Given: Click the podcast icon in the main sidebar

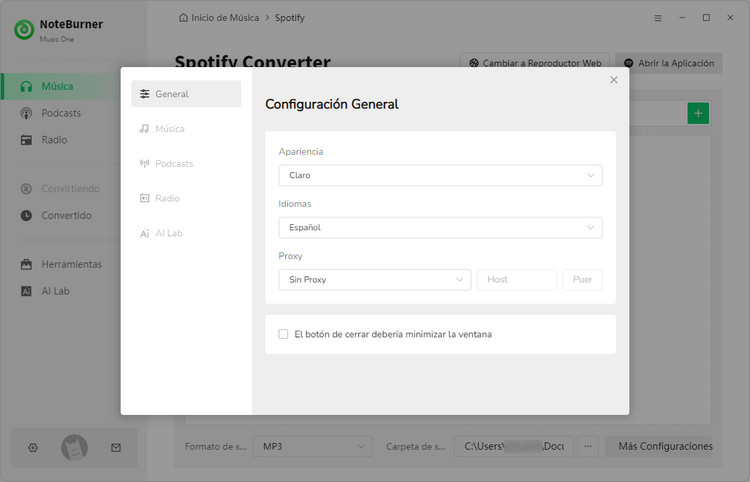Looking at the screenshot, I should (26, 113).
